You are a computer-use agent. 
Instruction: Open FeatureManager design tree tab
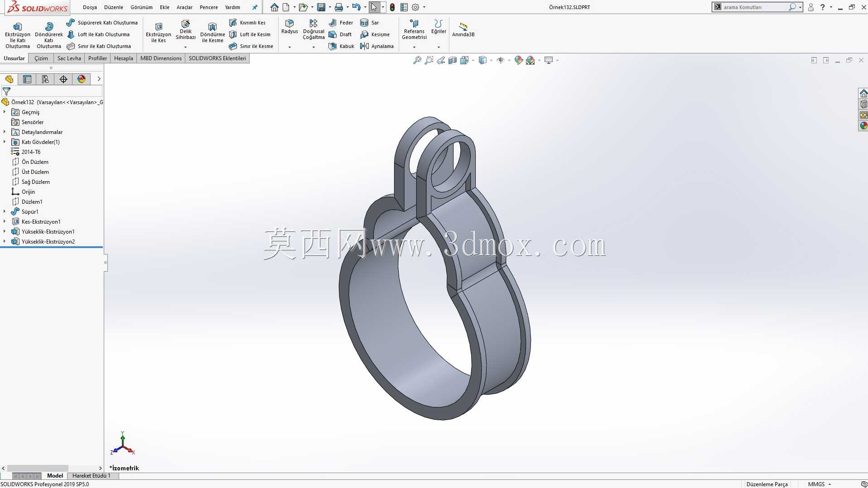[9, 79]
